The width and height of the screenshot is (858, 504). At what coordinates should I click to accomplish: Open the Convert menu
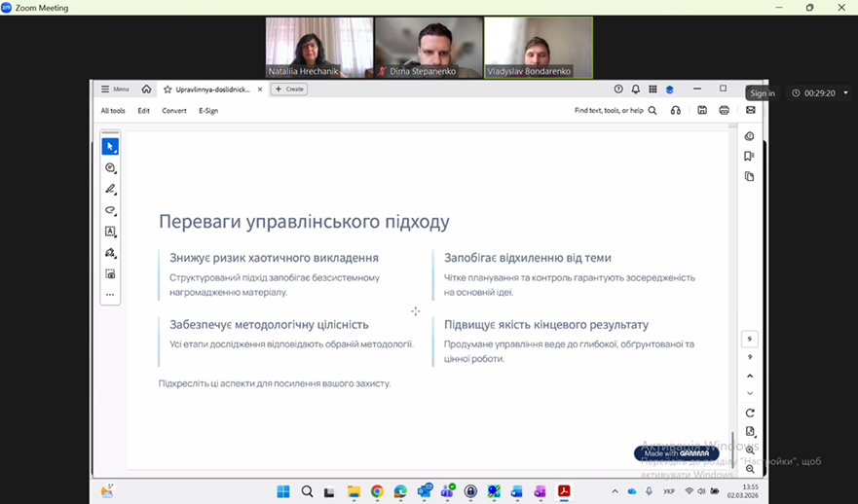tap(174, 110)
